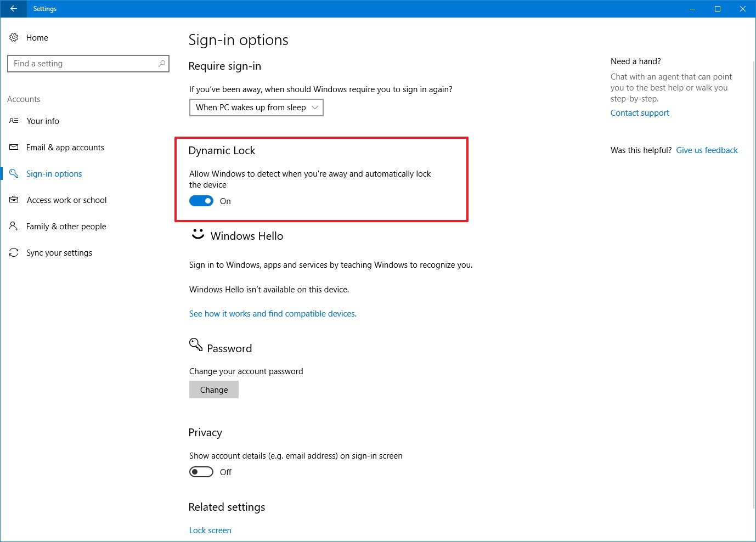756x542 pixels.
Task: Go to Your info page
Action: (x=43, y=121)
